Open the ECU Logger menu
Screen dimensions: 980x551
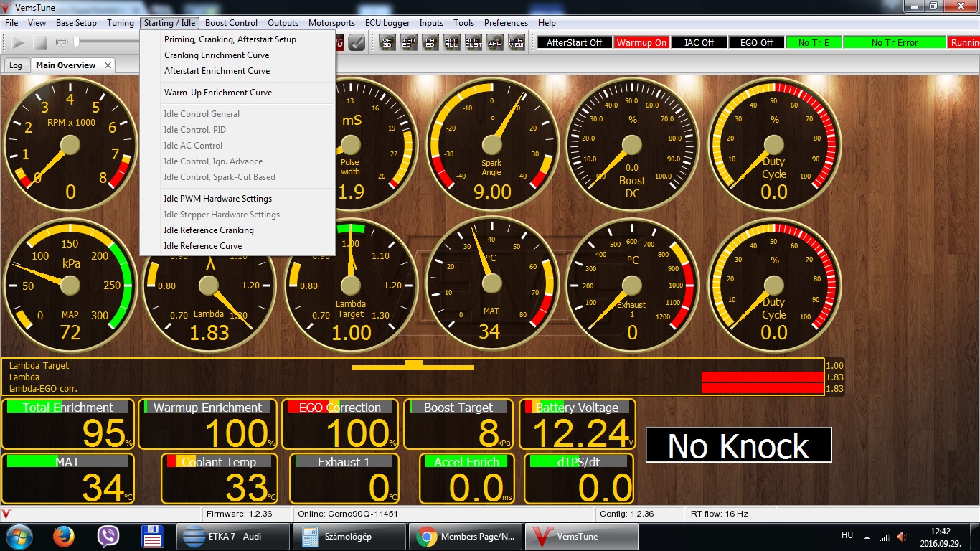pos(387,23)
